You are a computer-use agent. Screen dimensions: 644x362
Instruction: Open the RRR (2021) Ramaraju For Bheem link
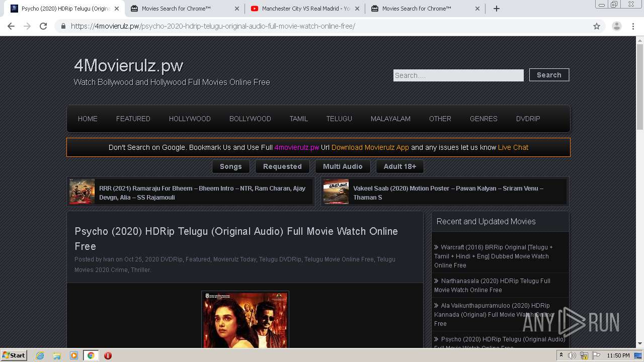pyautogui.click(x=202, y=193)
